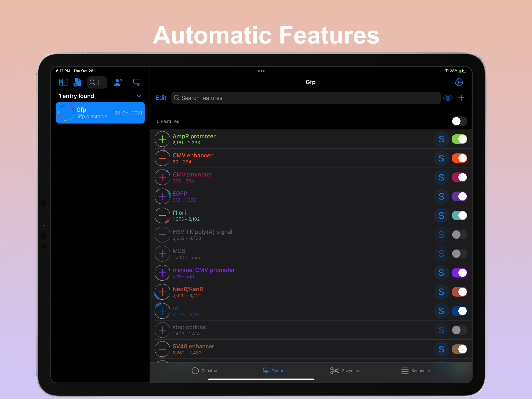The width and height of the screenshot is (532, 399).
Task: Enable the HSV TK poly(A) signal toggle
Action: 459,235
